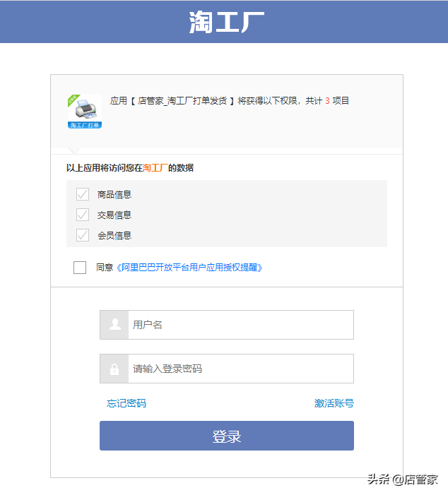Image resolution: width=448 pixels, height=495 pixels.
Task: Click the padlock icon beside password field
Action: pyautogui.click(x=114, y=369)
